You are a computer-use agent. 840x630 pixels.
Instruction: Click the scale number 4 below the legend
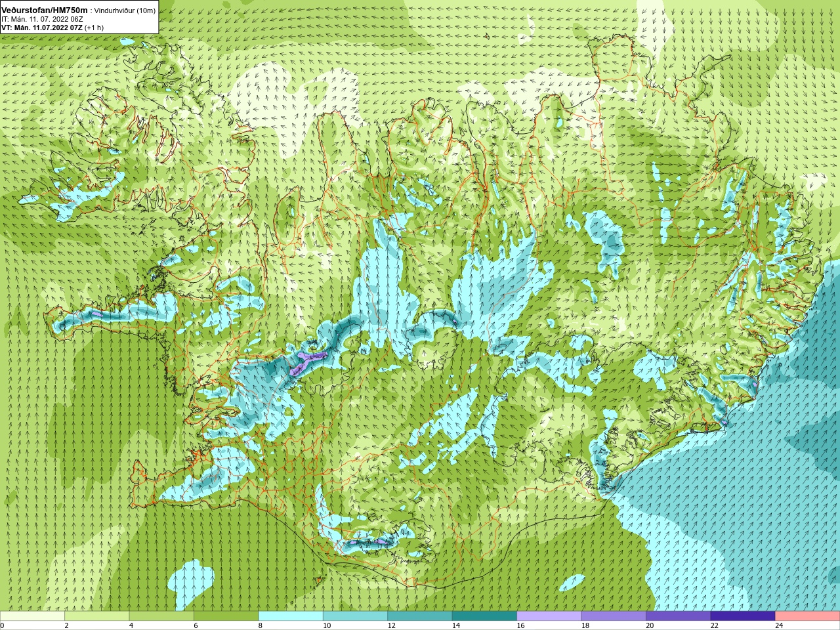(131, 626)
